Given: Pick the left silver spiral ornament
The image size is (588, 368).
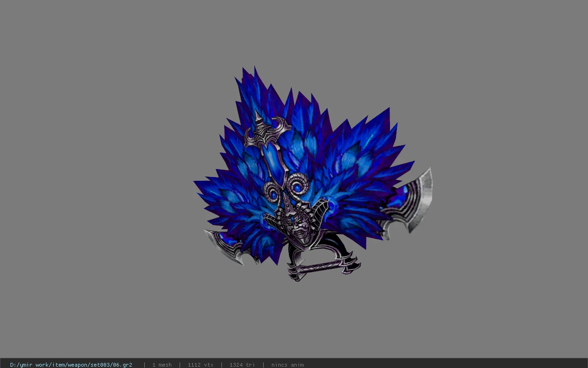Looking at the screenshot, I should pyautogui.click(x=272, y=190).
